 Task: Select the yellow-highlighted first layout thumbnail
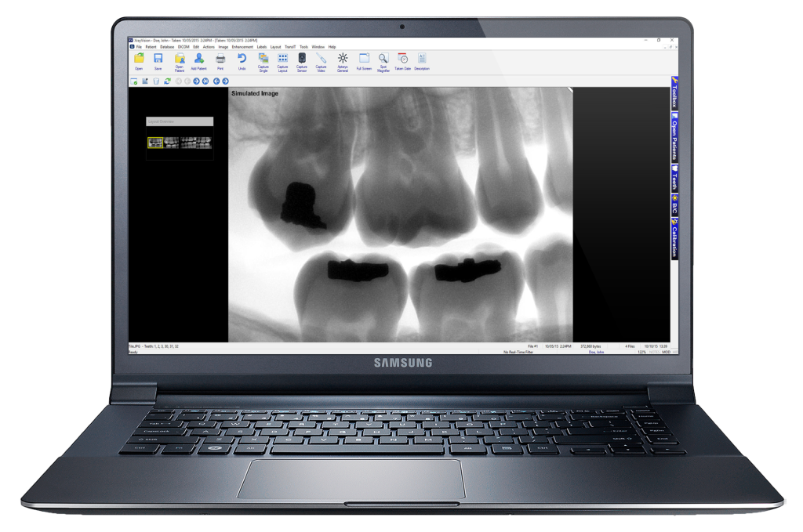tap(155, 143)
